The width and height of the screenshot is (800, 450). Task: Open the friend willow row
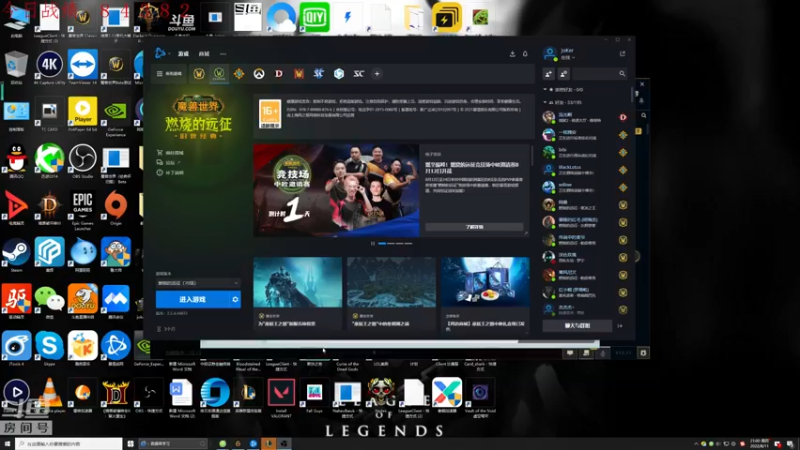pos(585,187)
